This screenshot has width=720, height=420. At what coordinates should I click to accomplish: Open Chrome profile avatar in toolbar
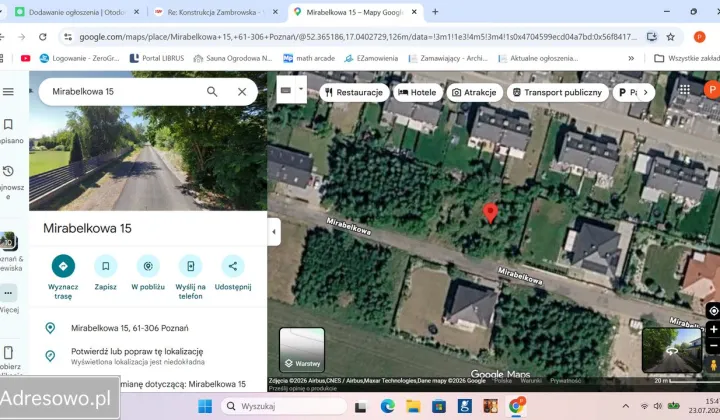pyautogui.click(x=699, y=37)
